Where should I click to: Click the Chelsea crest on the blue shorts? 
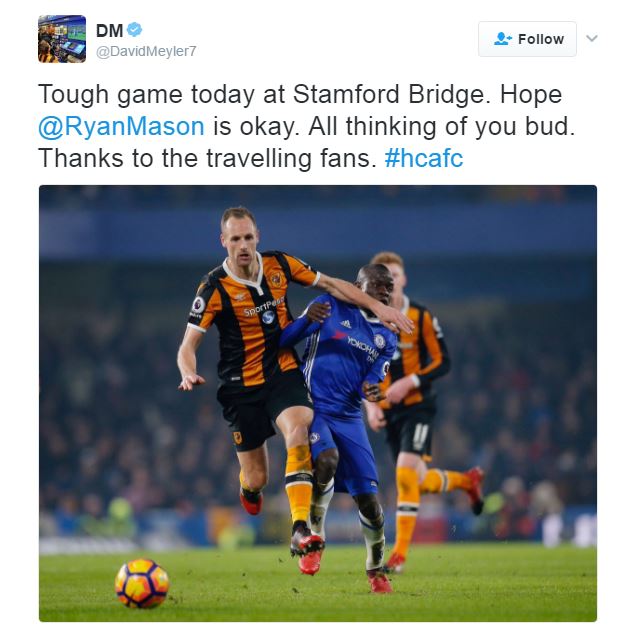(314, 438)
